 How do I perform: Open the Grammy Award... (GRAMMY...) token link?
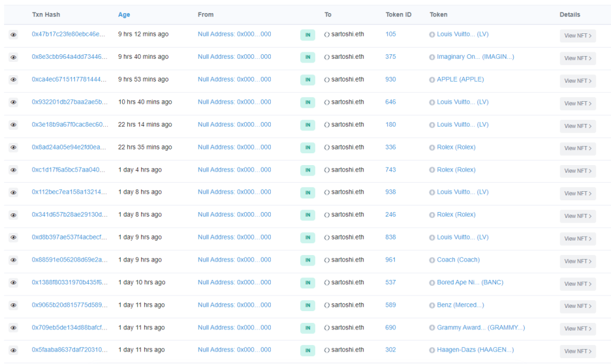tap(481, 327)
